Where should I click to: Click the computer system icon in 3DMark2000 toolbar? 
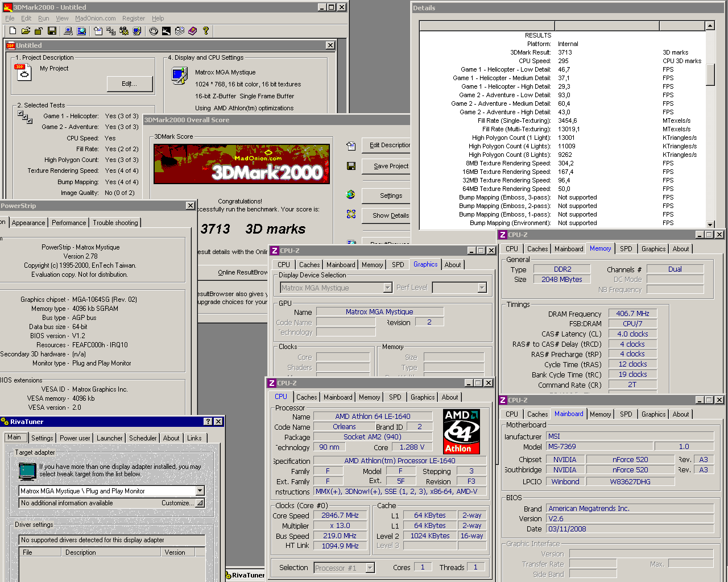point(68,31)
